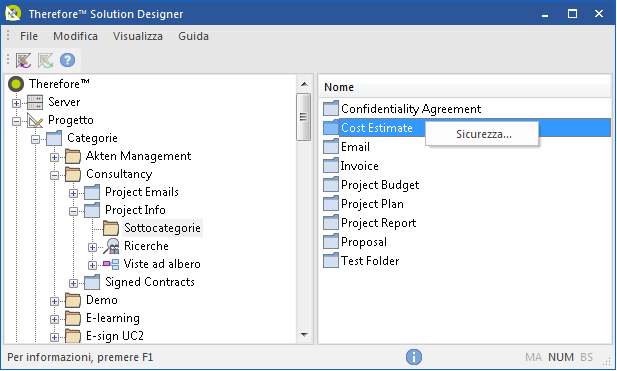Click the Categorie folder icon
This screenshot has width=617, height=371.
click(54, 138)
